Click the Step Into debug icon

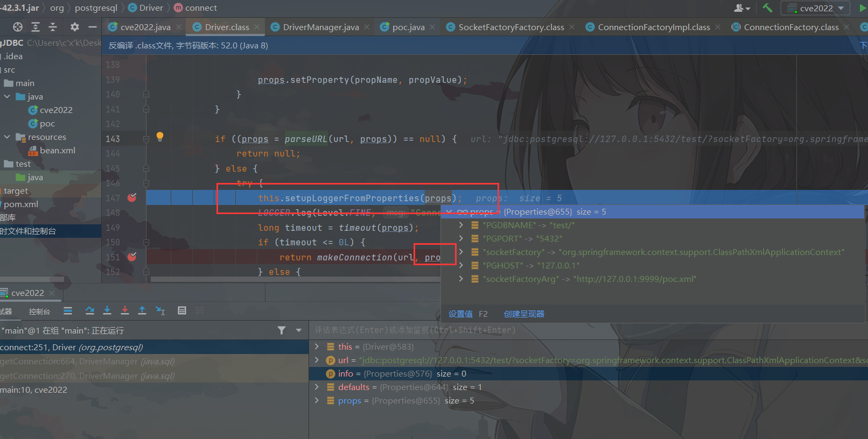tap(107, 310)
